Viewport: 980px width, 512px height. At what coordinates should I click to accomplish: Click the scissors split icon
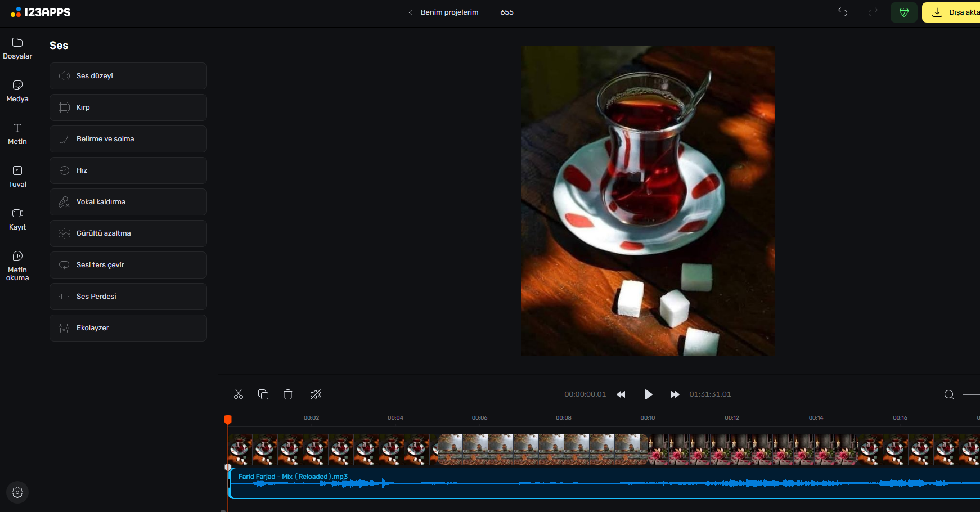(x=239, y=394)
